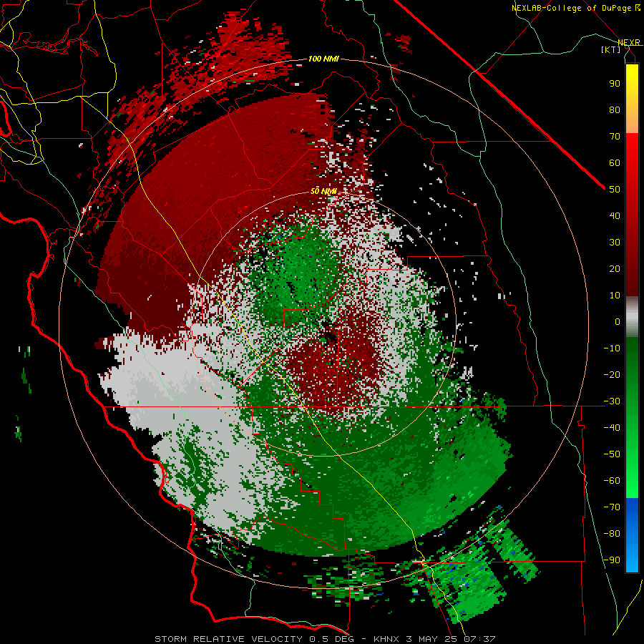The height and width of the screenshot is (644, 644).
Task: Click the -60 value on the velocity scale
Action: click(x=612, y=481)
